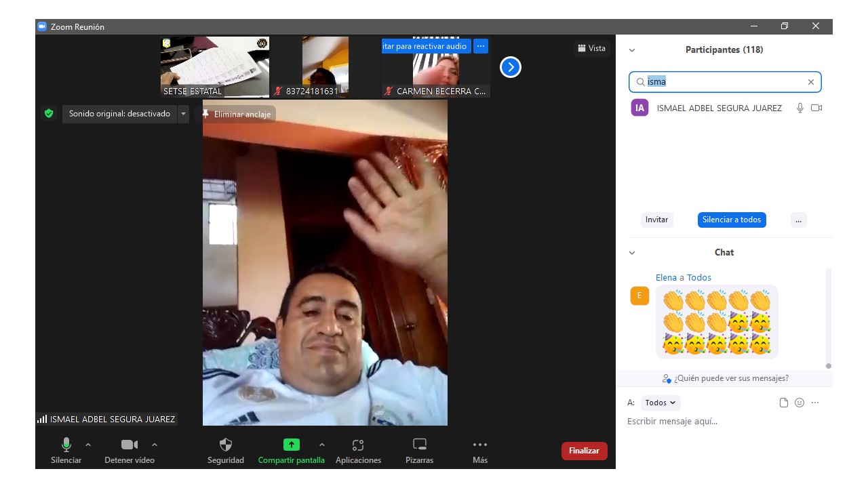Expand Sonido original dropdown arrow
868x488 pixels.
pyautogui.click(x=183, y=114)
